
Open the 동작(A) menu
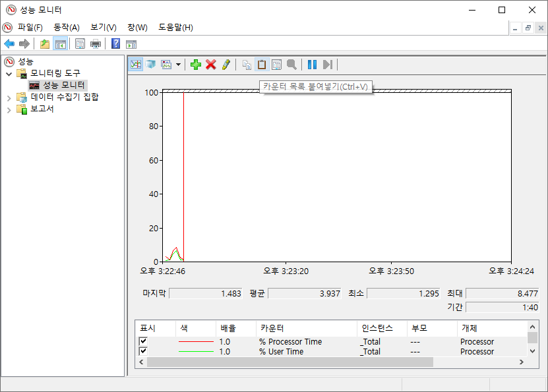pos(67,27)
